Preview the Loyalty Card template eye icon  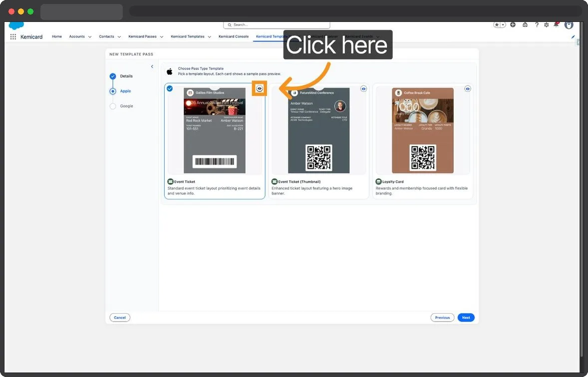coord(467,89)
